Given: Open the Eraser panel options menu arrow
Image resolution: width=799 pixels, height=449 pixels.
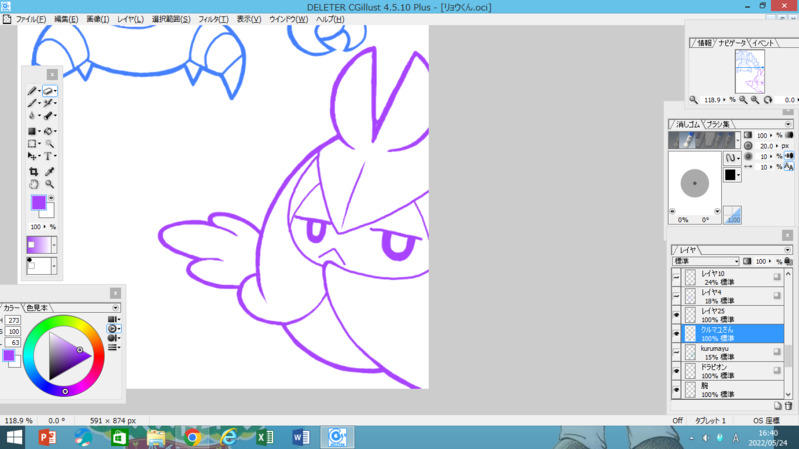Looking at the screenshot, I should point(788,124).
